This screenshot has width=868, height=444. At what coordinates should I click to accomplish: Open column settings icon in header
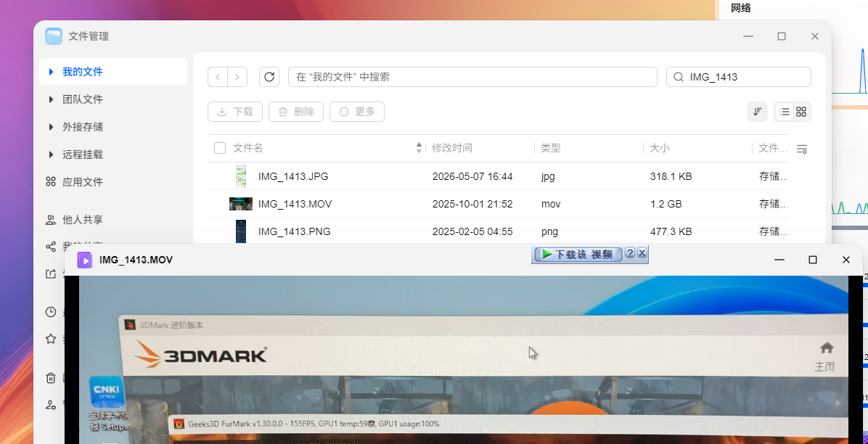[x=801, y=149]
